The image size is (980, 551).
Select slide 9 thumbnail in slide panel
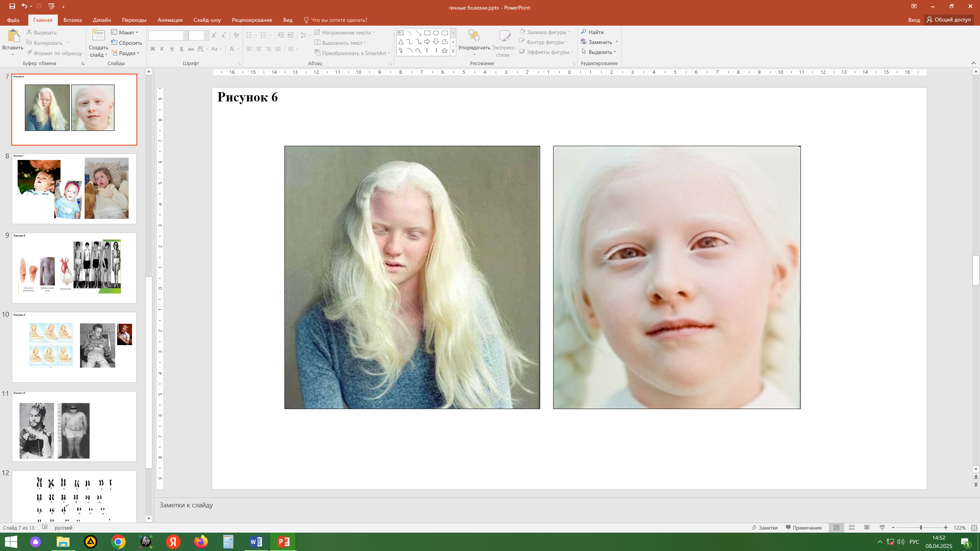(74, 268)
